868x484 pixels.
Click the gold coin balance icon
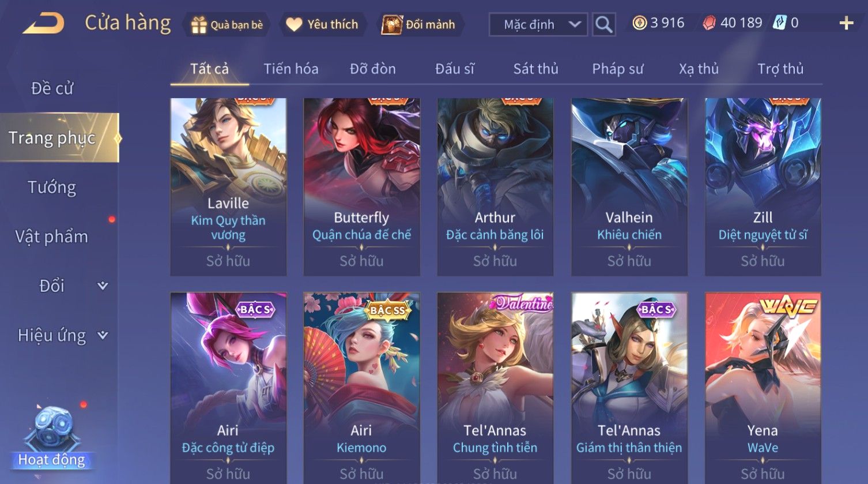tap(639, 24)
